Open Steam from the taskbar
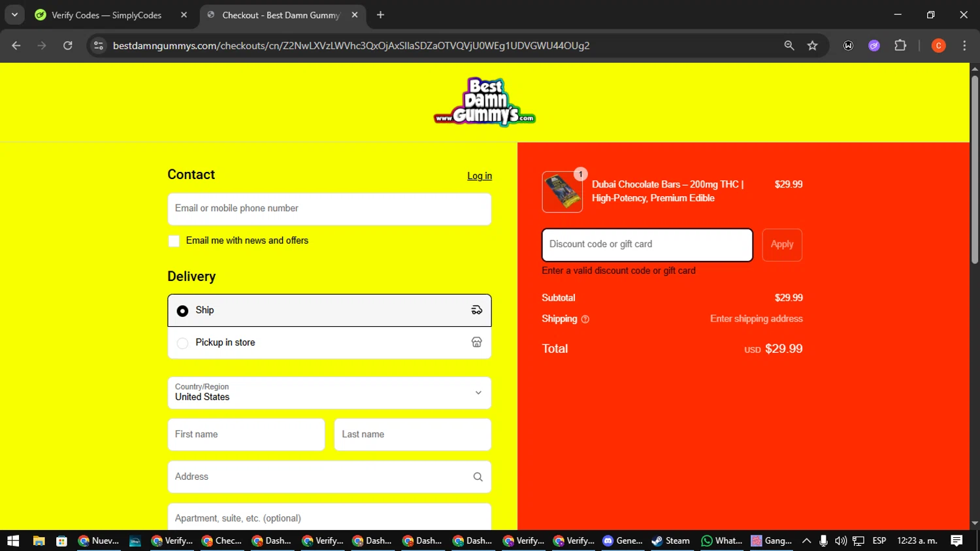The image size is (980, 551). [671, 541]
